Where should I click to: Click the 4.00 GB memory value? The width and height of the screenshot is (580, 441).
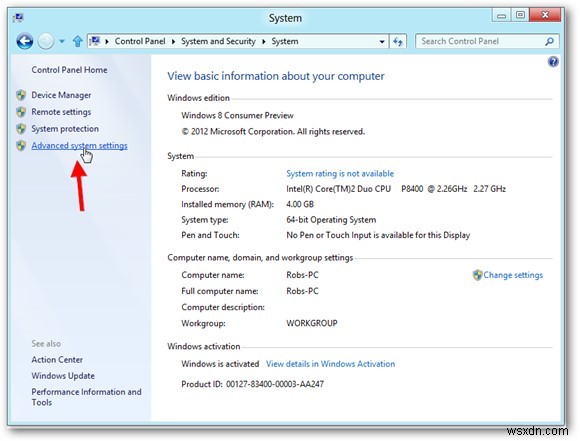coord(300,204)
